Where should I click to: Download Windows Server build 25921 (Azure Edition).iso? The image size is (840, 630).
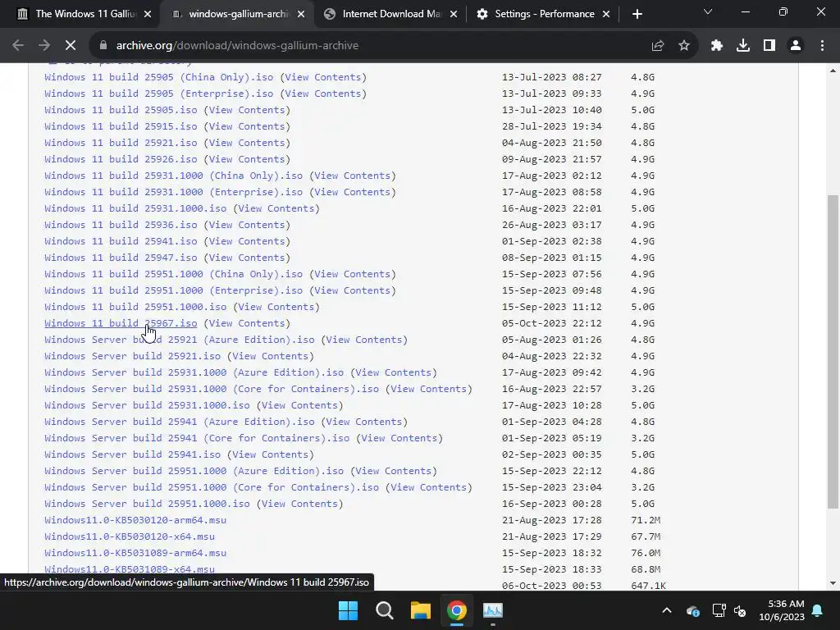[x=180, y=340]
